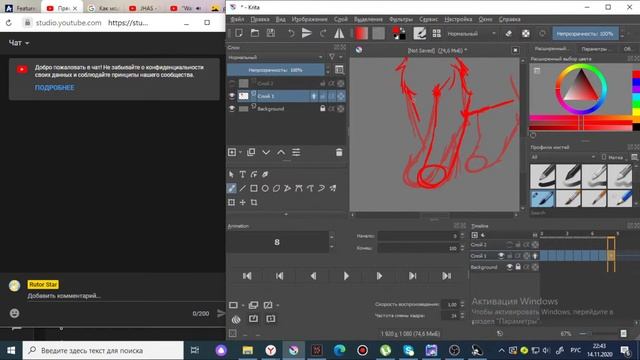Create a new document in Krita toolbar
640x360 pixels.
tap(238, 33)
